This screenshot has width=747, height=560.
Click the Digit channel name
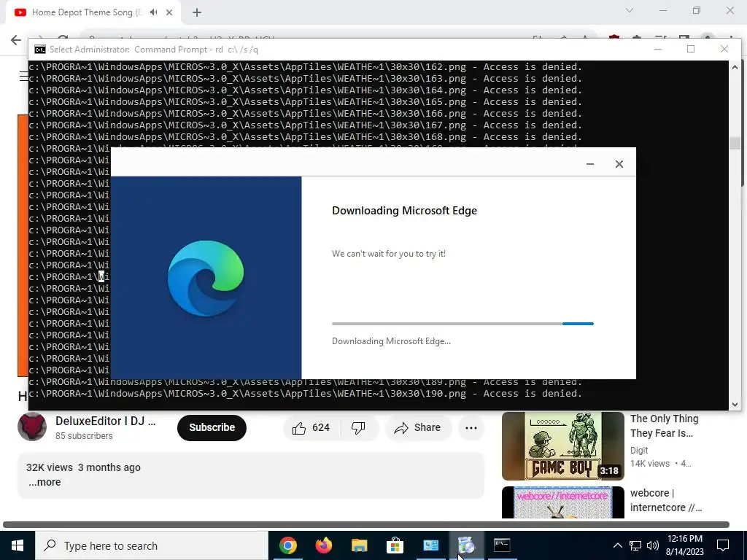pos(639,450)
